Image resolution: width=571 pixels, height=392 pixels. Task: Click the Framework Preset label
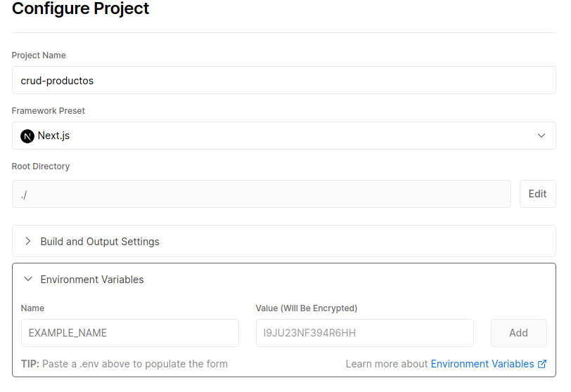coord(49,111)
